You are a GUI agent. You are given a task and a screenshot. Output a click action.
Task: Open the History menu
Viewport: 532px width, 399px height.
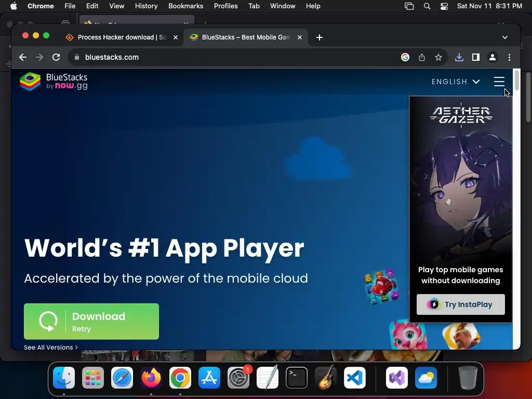146,6
